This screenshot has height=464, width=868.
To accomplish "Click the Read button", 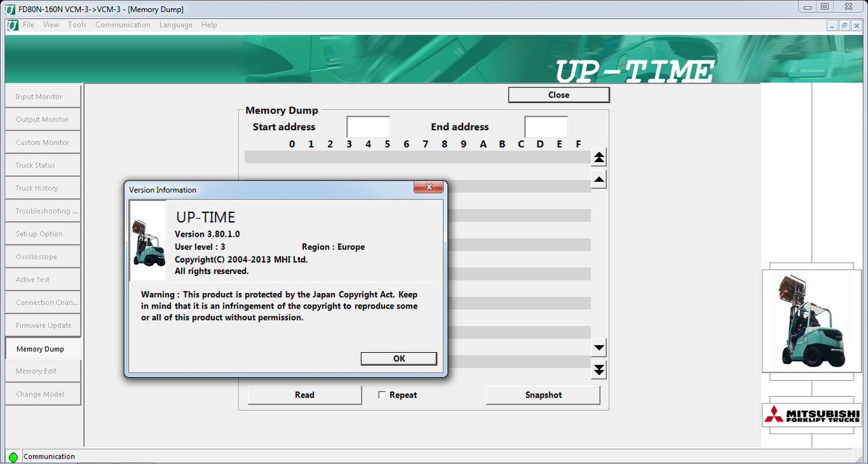I will [304, 395].
